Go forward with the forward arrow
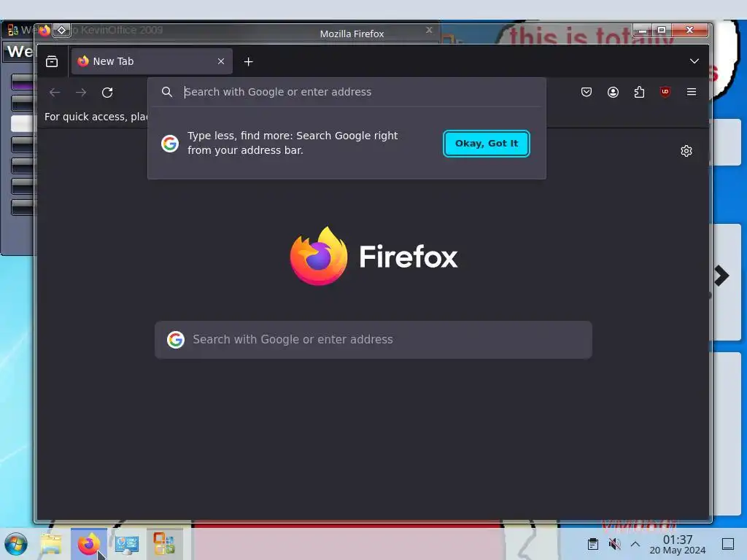This screenshot has height=560, width=747. point(81,93)
